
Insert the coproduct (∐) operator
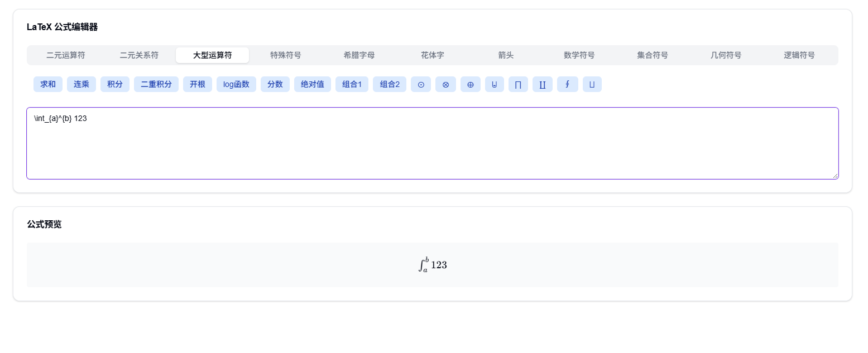pos(542,84)
